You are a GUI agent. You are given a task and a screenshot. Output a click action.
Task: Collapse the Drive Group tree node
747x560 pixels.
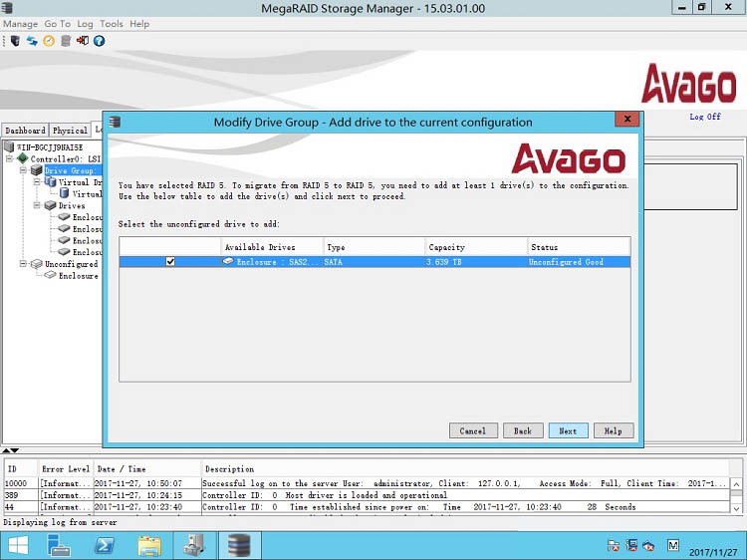click(x=23, y=170)
